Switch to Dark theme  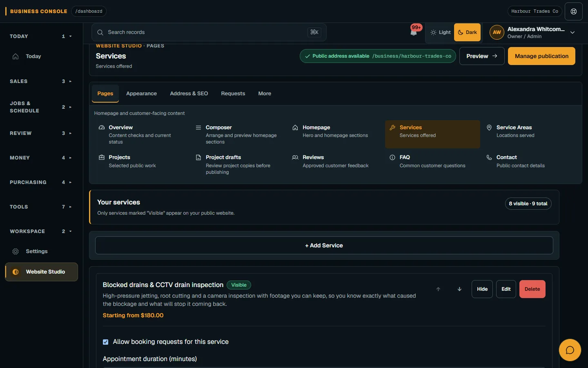click(x=468, y=32)
